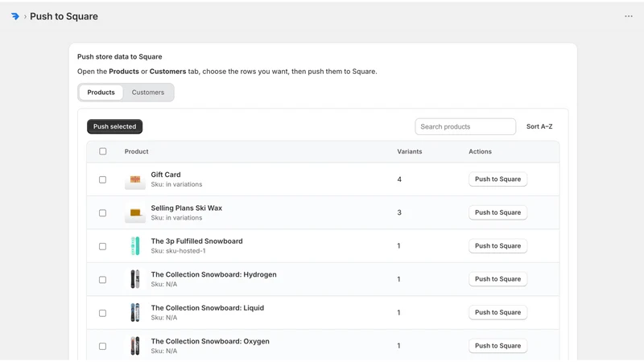The height and width of the screenshot is (362, 644).
Task: Open the Gift Card product thumbnail
Action: coord(135,179)
